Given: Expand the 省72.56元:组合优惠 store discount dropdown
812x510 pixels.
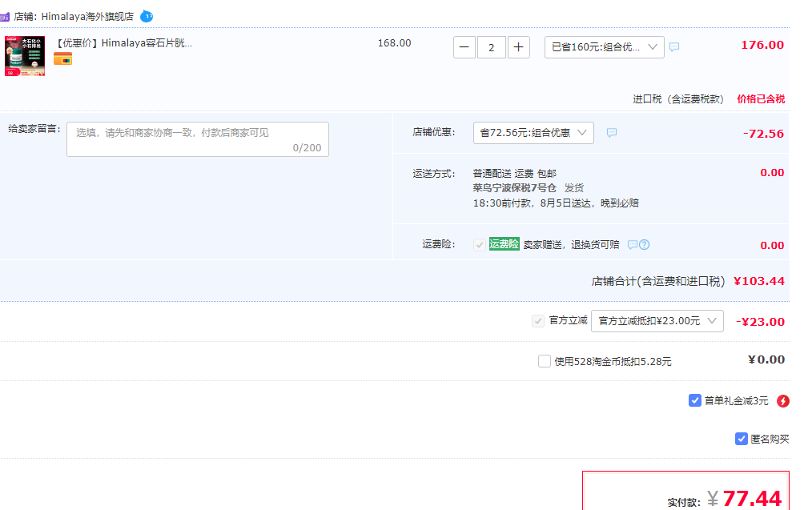Looking at the screenshot, I should [533, 133].
